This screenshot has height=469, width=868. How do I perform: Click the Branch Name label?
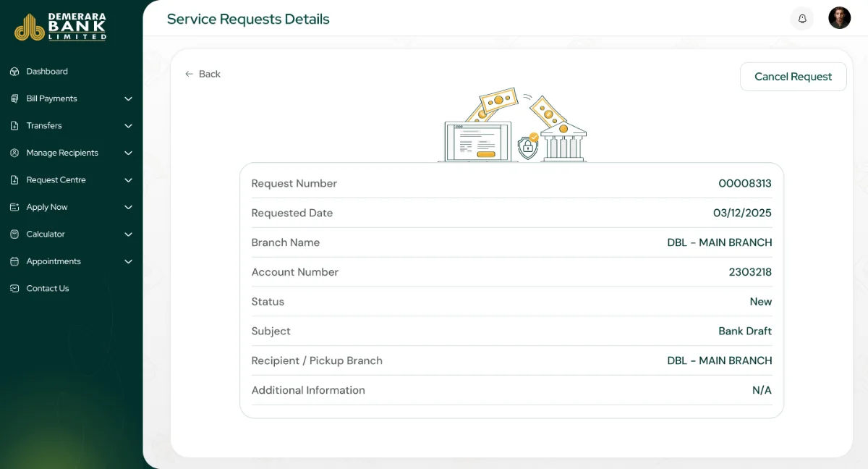(x=286, y=242)
